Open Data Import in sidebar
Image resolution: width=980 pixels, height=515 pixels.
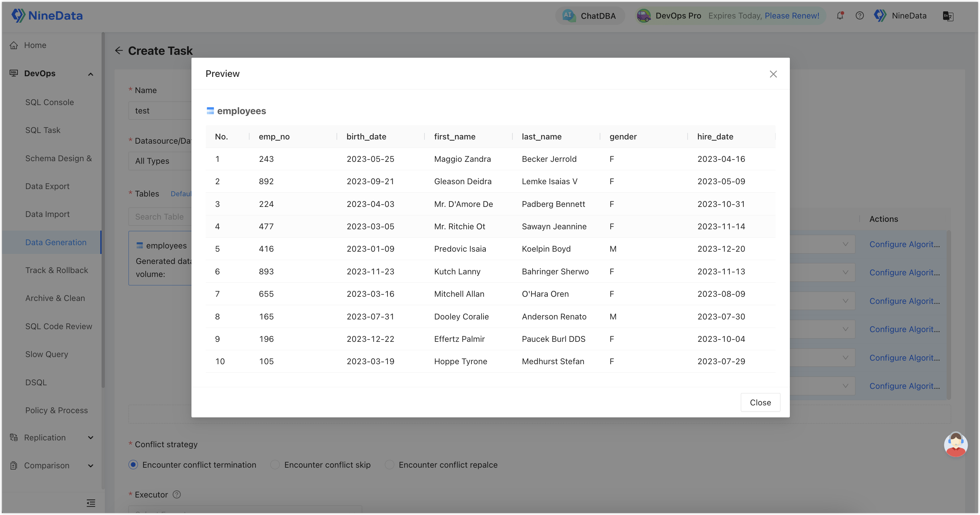pyautogui.click(x=47, y=214)
